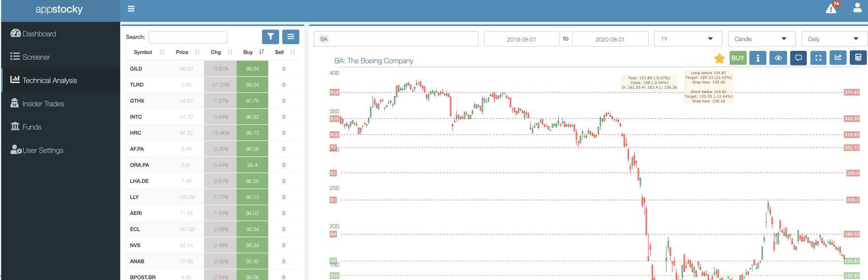Click the line chart indicators icon

click(x=838, y=58)
